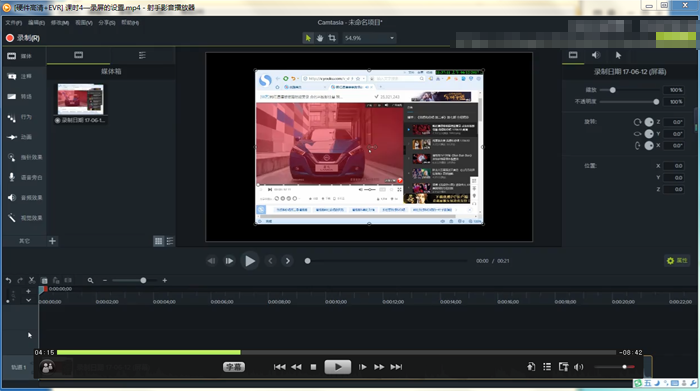700x391 pixels.
Task: Click the timeline zoom magnifier icon
Action: (x=91, y=280)
